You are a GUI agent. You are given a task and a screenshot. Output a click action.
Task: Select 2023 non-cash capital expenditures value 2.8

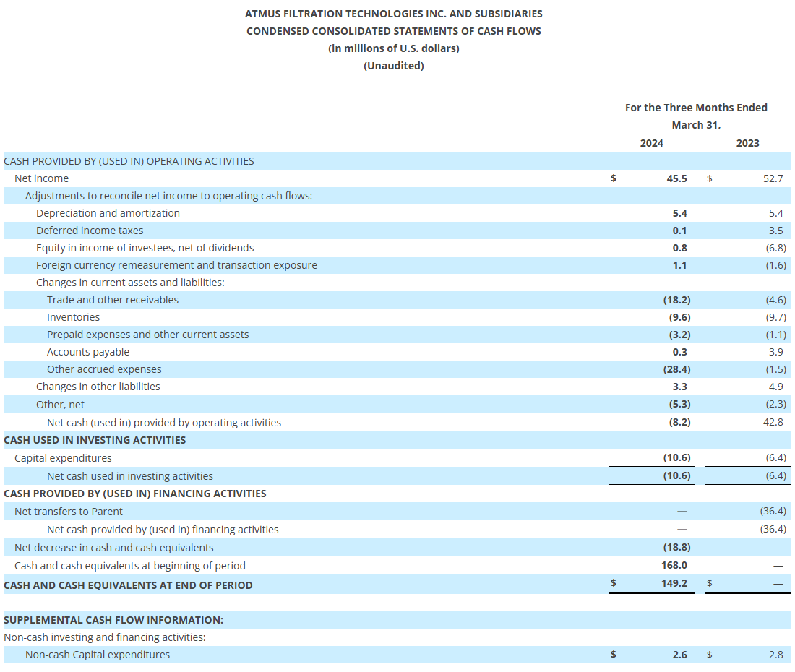[x=775, y=655]
